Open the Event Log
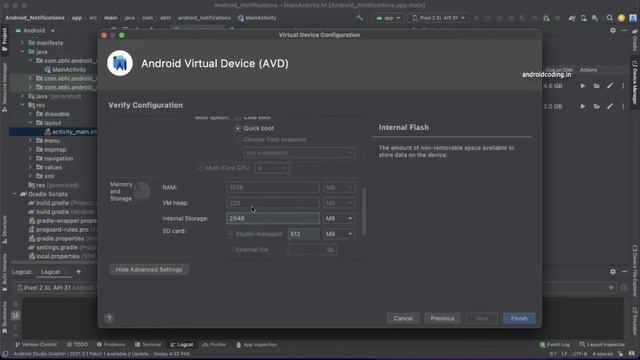 [554, 345]
